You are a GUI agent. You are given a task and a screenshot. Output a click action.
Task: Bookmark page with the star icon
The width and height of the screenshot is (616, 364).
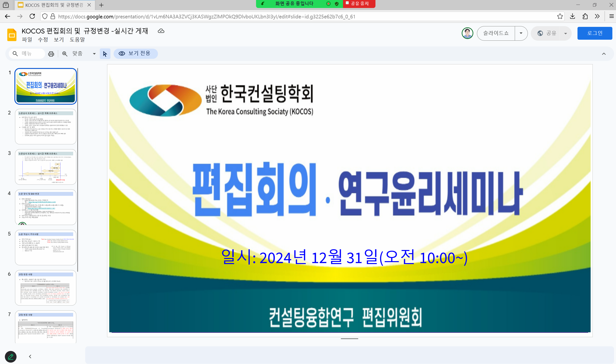click(560, 16)
